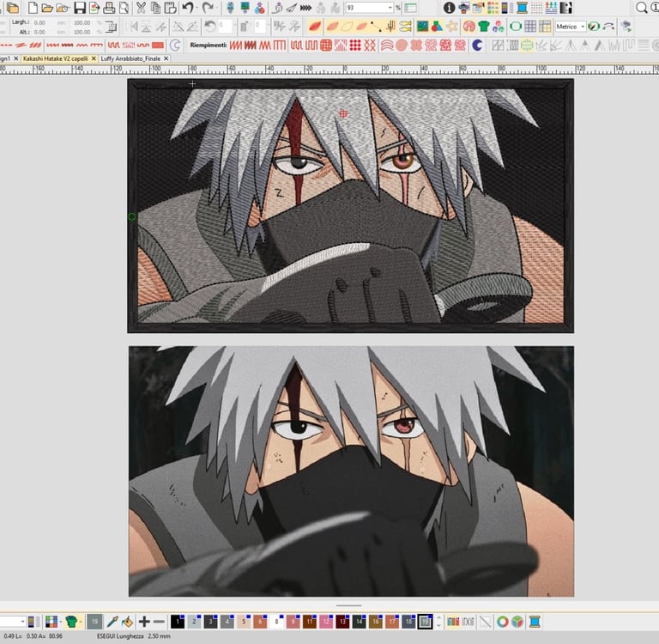Click the color wheel icon in palette bar

(502, 622)
